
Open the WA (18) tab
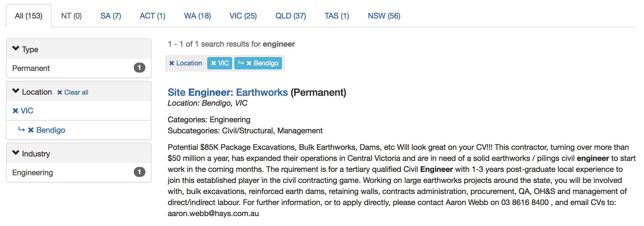(x=197, y=16)
